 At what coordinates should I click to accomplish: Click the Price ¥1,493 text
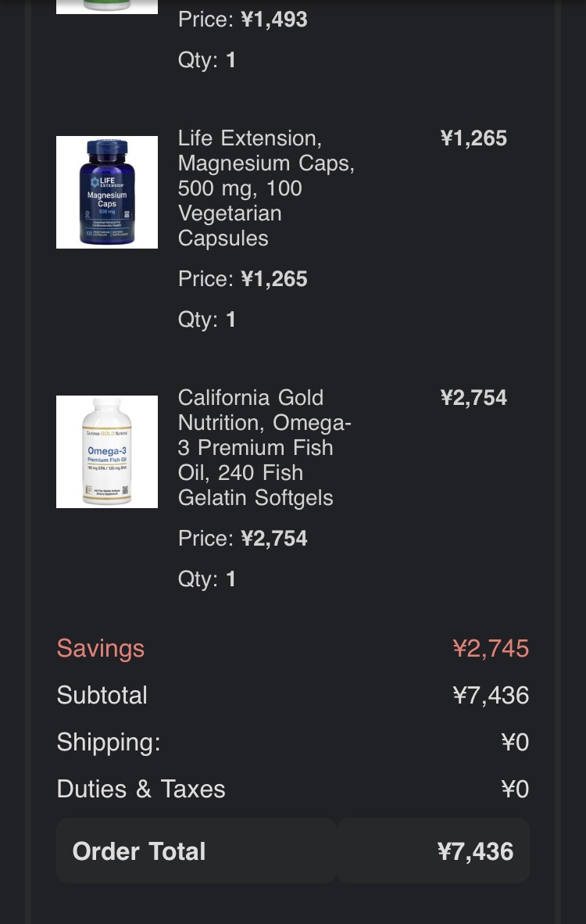click(x=242, y=20)
